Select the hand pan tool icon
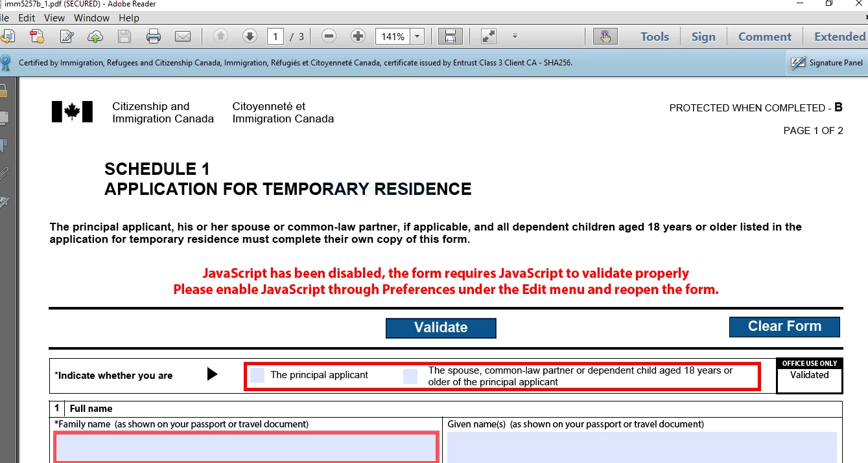Viewport: 868px width, 463px height. point(605,36)
